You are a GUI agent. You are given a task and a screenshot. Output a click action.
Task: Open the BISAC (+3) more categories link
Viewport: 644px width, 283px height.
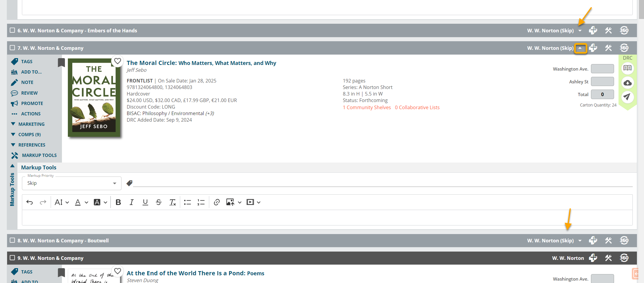pyautogui.click(x=210, y=113)
